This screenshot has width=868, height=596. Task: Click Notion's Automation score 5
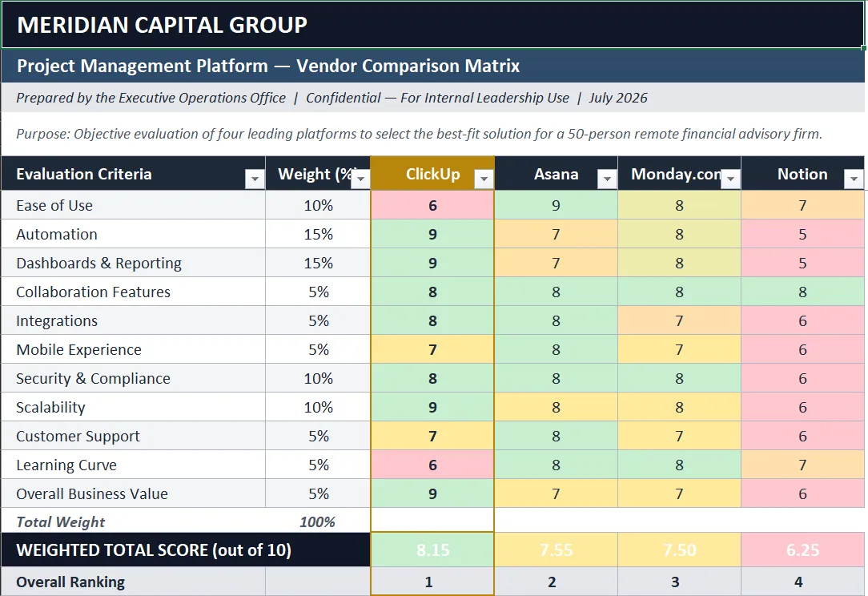pyautogui.click(x=802, y=234)
